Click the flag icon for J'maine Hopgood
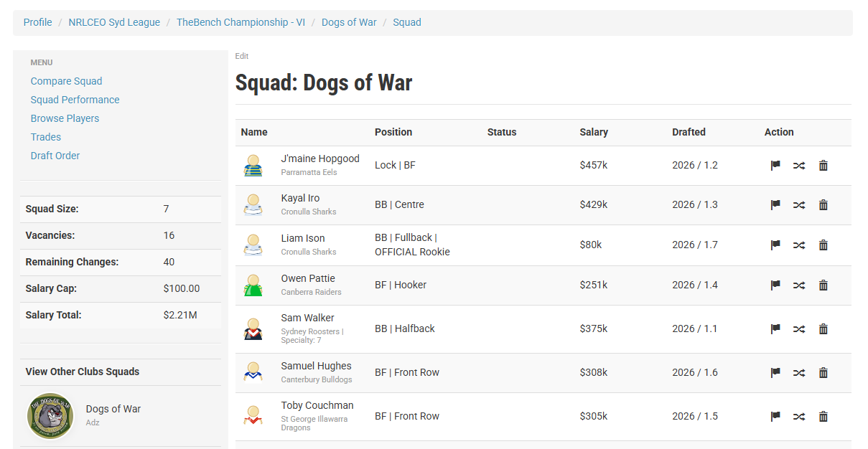Screen dimensions: 868x449 [775, 166]
